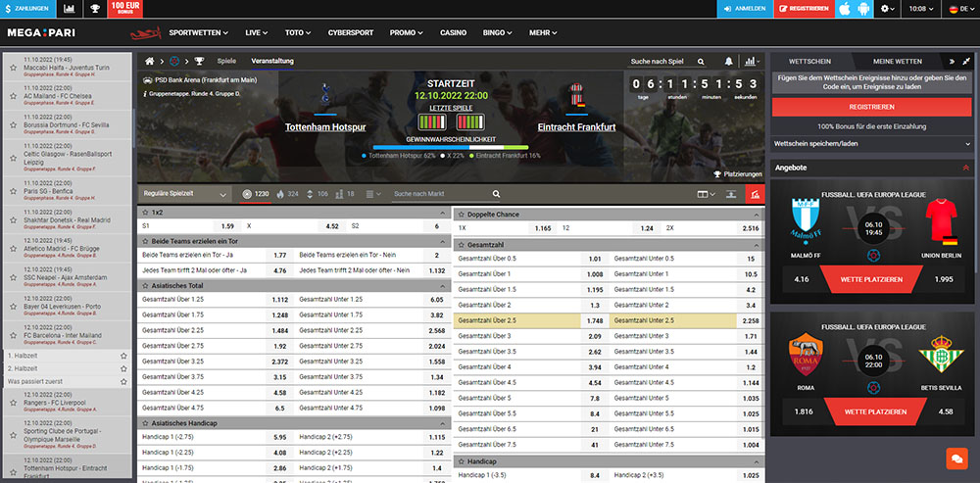
Task: Favorite the AC Mailand - FC Chelsea match
Action: tap(13, 96)
